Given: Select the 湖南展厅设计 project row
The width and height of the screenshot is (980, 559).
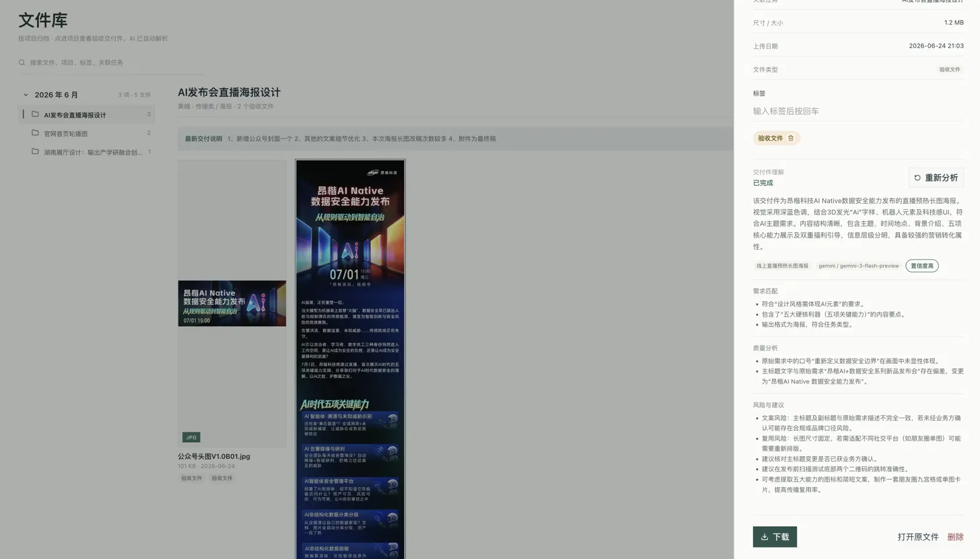Looking at the screenshot, I should [x=86, y=152].
